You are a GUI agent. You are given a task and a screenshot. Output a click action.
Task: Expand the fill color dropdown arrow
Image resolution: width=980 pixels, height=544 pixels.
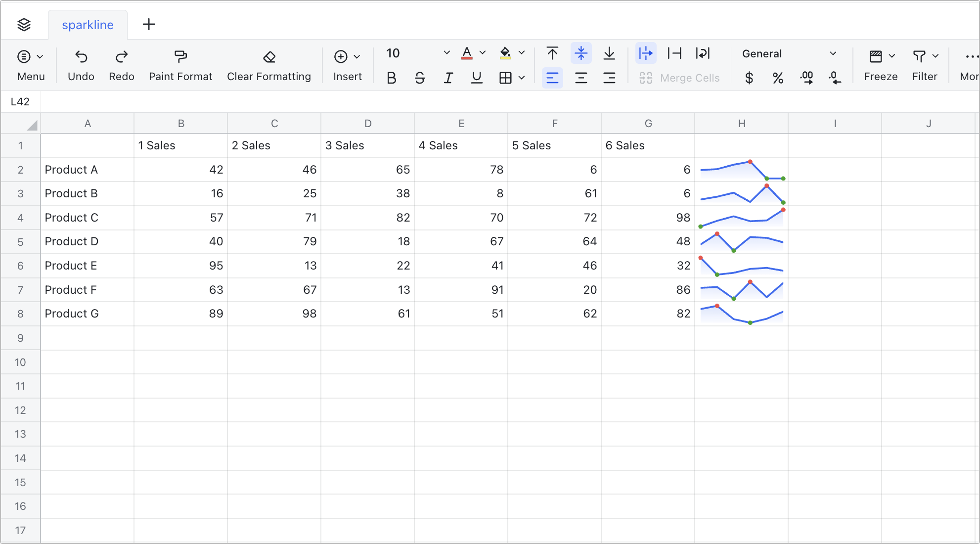522,53
